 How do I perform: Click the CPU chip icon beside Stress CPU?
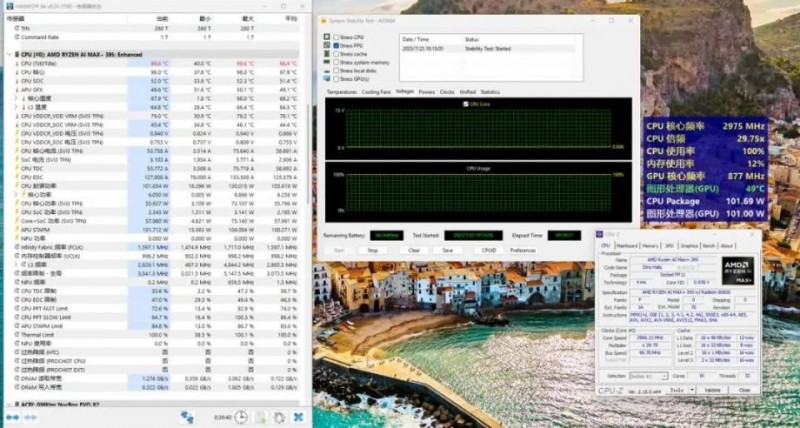(x=327, y=37)
